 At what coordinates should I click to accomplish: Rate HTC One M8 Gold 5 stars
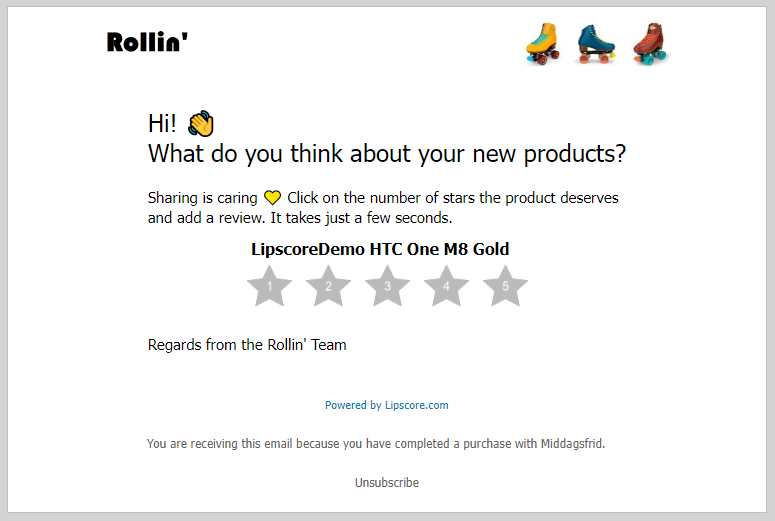(x=505, y=287)
